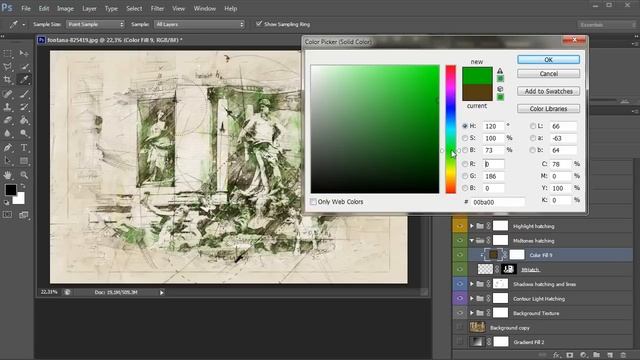Screen dimensions: 640x360
Task: Select the H hue radio button
Action: [465, 126]
